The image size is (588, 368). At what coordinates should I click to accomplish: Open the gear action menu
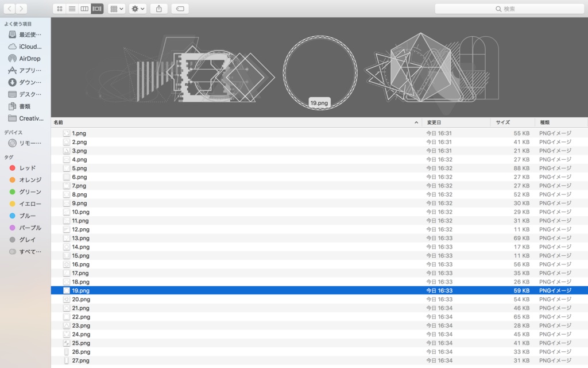click(138, 9)
